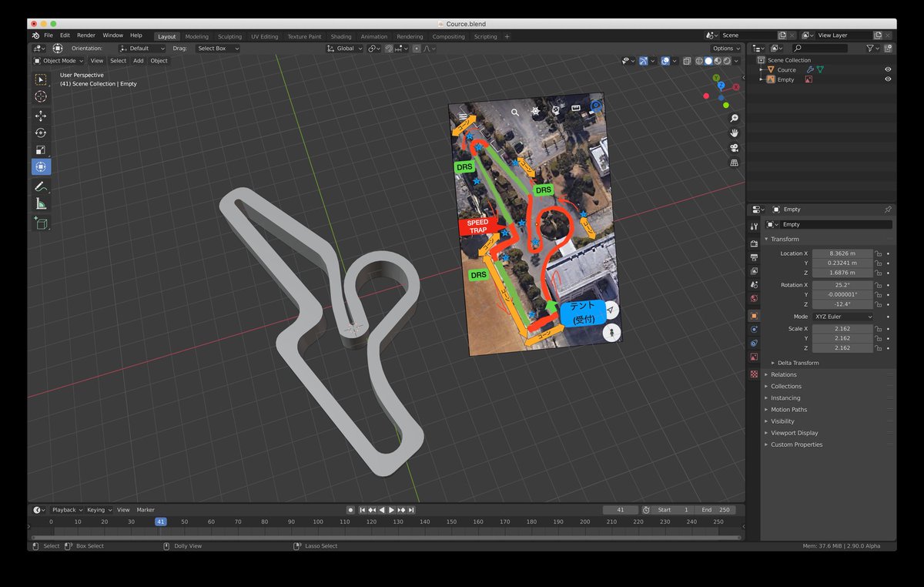Screen dimensions: 924x587
Task: Open the Texture properties checker icon
Action: tap(754, 374)
